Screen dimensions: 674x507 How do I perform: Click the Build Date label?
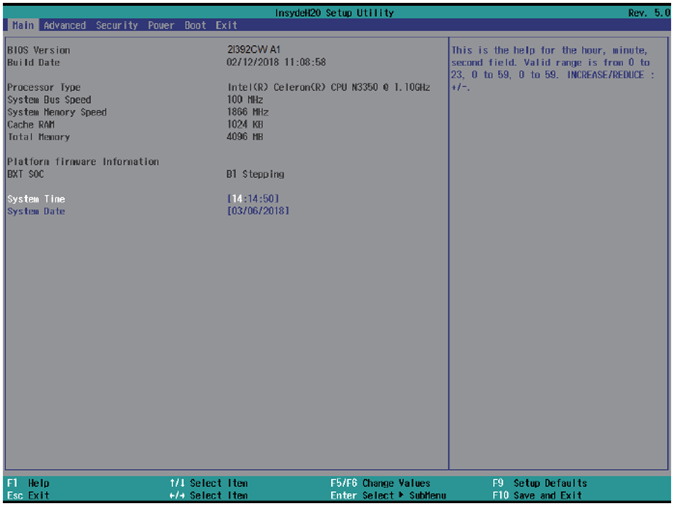(34, 62)
